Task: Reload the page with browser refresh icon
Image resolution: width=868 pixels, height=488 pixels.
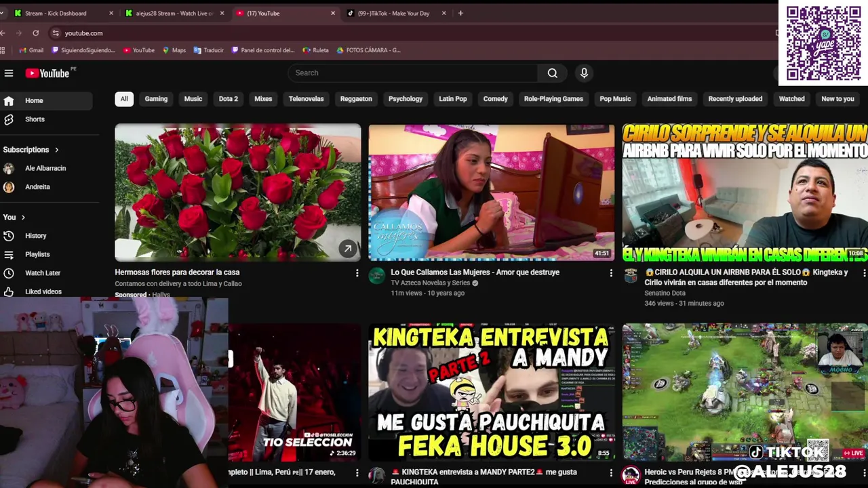Action: 36,33
